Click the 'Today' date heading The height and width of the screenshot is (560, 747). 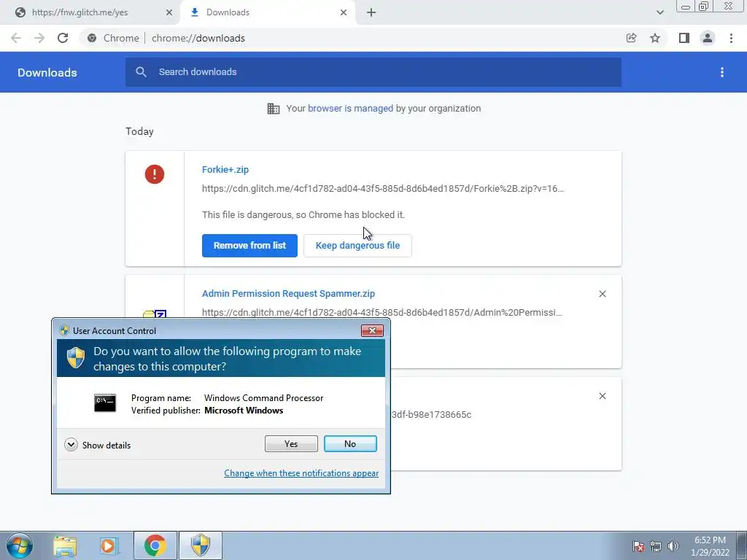pos(139,131)
